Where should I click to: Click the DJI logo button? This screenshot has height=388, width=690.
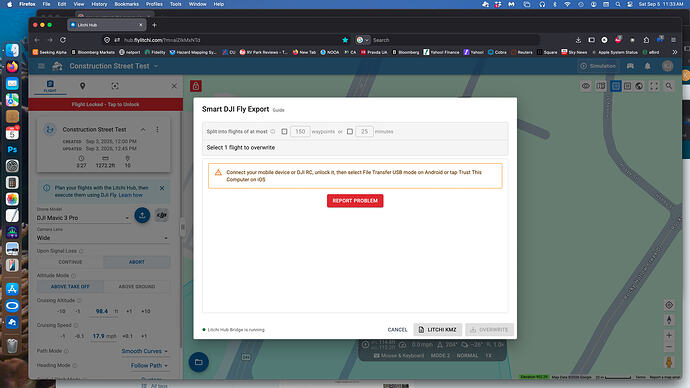(162, 215)
